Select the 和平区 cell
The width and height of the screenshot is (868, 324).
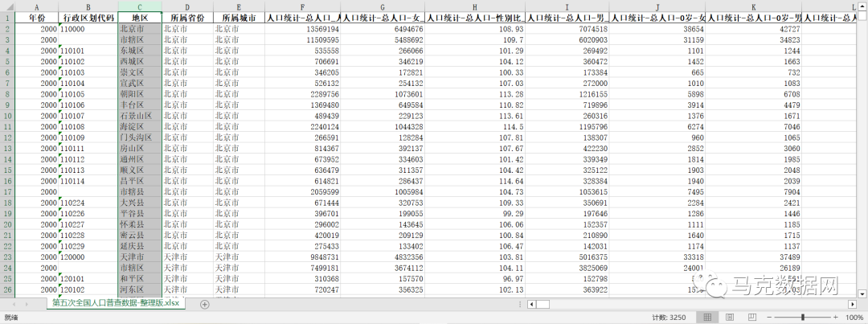point(140,279)
